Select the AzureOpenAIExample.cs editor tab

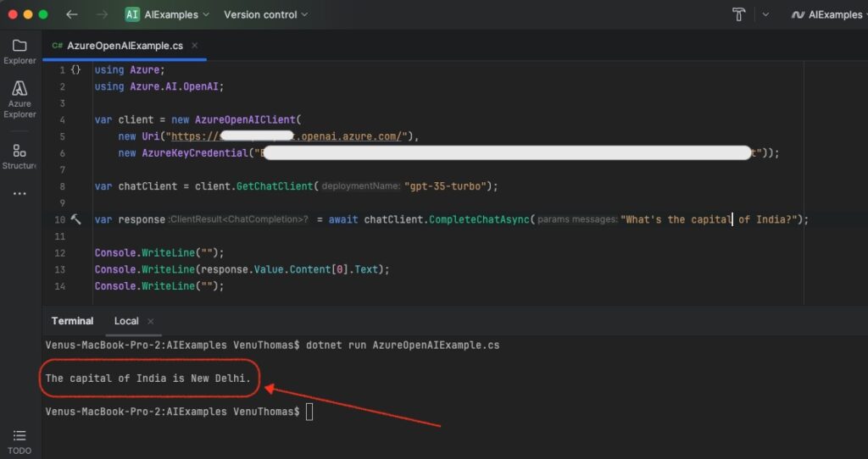click(119, 46)
